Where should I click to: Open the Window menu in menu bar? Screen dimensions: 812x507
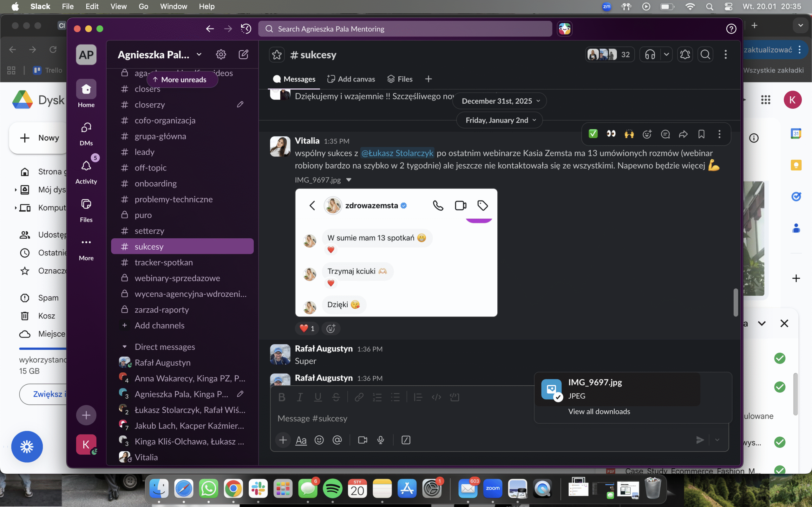tap(174, 6)
